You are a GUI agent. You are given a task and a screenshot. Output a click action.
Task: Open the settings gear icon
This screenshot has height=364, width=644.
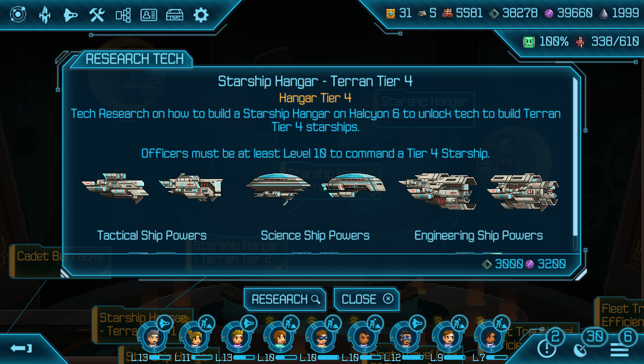click(201, 15)
